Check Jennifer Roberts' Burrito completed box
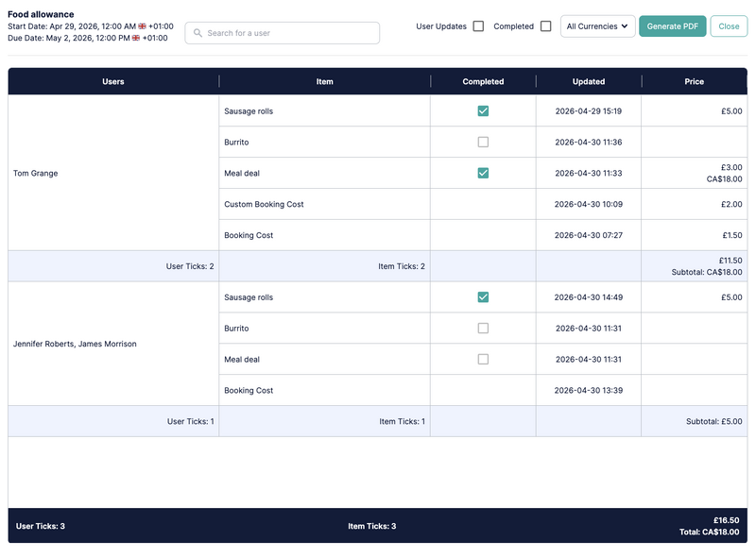The width and height of the screenshot is (756, 558). pyautogui.click(x=483, y=329)
